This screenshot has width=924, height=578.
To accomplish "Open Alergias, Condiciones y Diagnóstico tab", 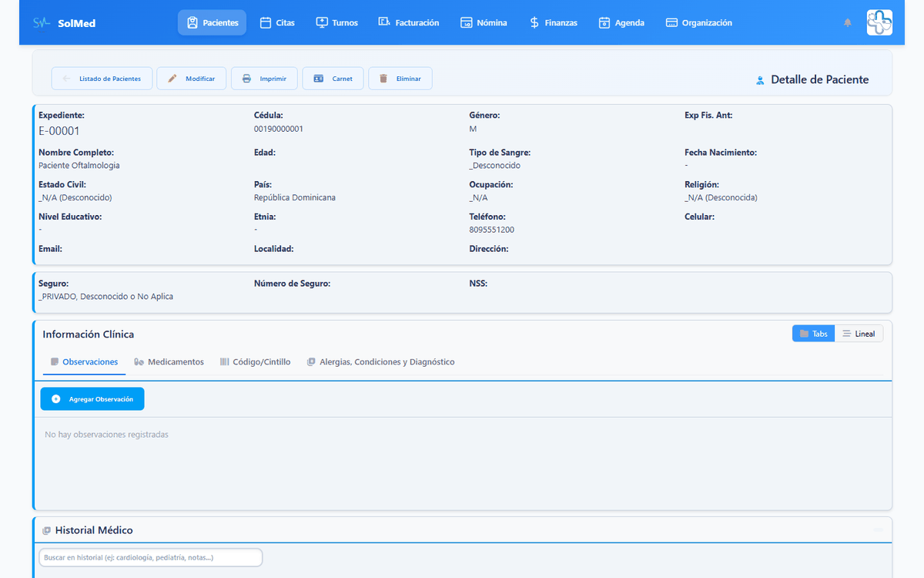I will [x=380, y=362].
